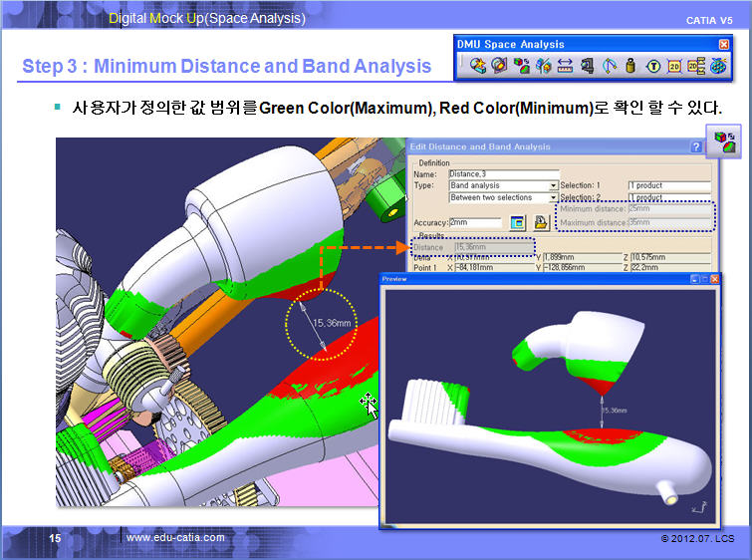Select the Selection 1 product field
The image size is (752, 560).
tap(668, 186)
